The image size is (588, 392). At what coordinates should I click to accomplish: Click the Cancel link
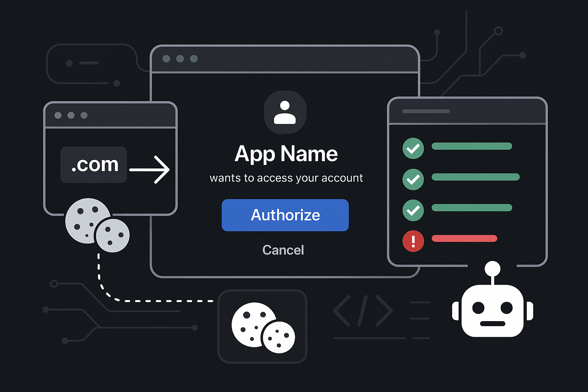283,250
